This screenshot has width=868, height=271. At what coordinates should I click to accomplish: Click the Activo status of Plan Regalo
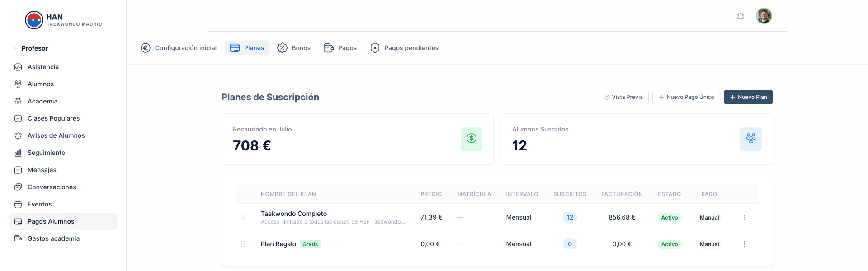click(x=670, y=244)
